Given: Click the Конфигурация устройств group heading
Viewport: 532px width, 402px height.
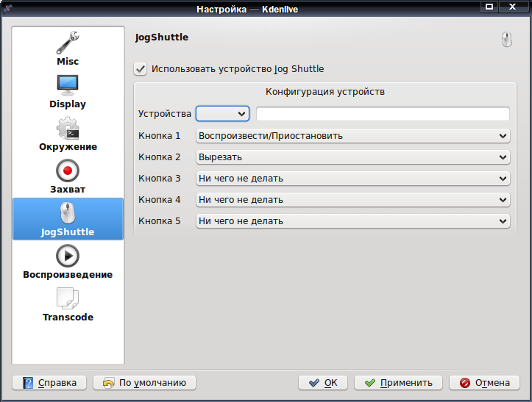Looking at the screenshot, I should (x=325, y=92).
